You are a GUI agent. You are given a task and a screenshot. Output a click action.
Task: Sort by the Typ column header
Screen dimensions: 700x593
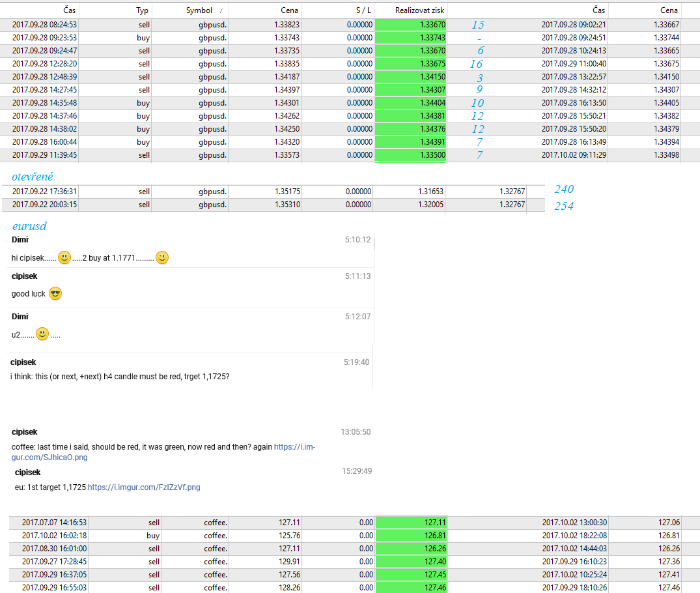click(142, 10)
